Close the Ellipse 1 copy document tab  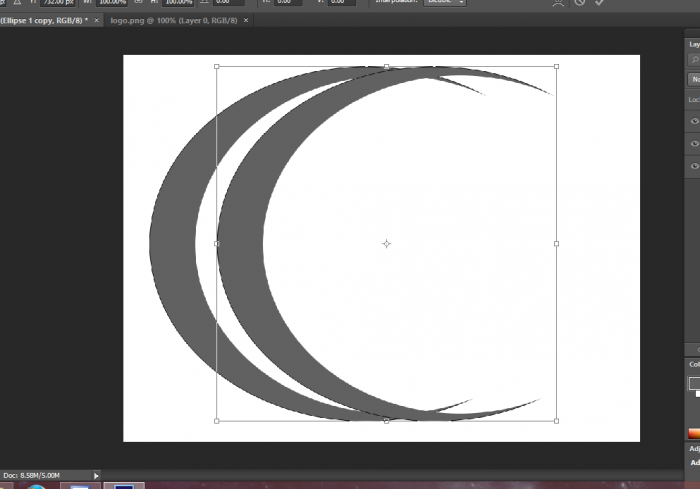[x=97, y=20]
